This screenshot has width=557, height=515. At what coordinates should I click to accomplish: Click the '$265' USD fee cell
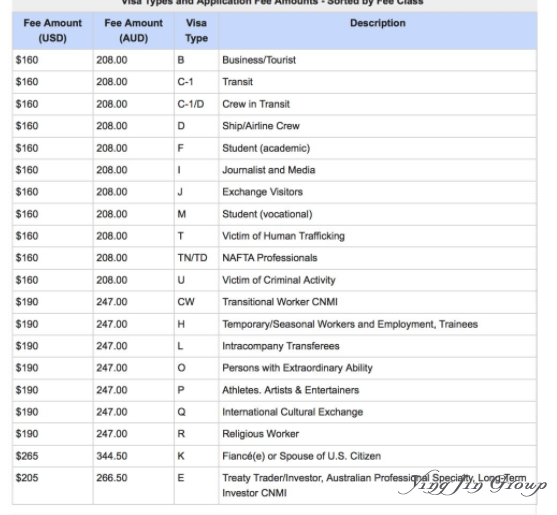53,456
